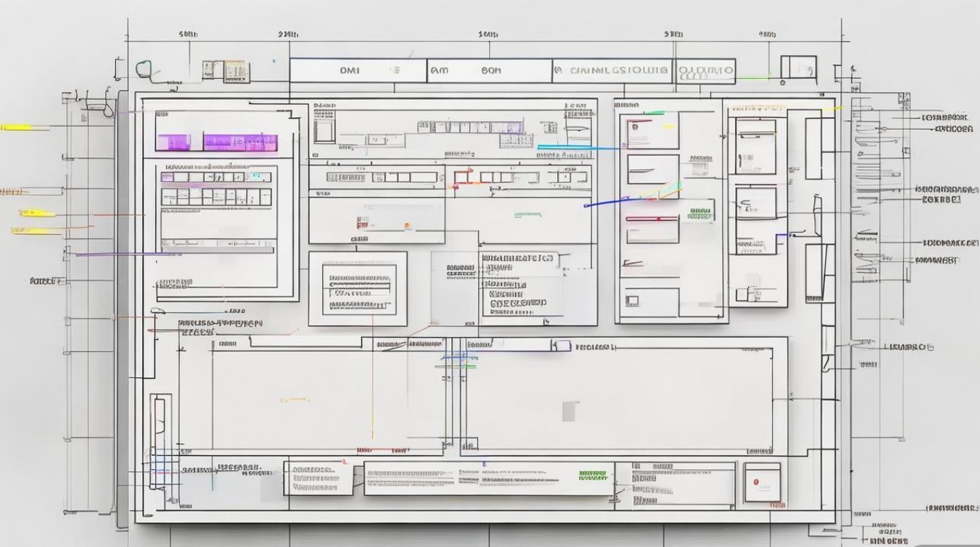Click the small blue-outlined box above lower panel
This screenshot has height=547, width=980.
561,346
